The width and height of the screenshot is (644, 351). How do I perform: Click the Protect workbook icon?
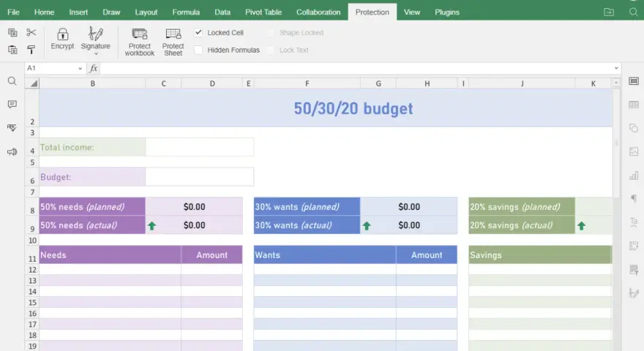point(140,34)
